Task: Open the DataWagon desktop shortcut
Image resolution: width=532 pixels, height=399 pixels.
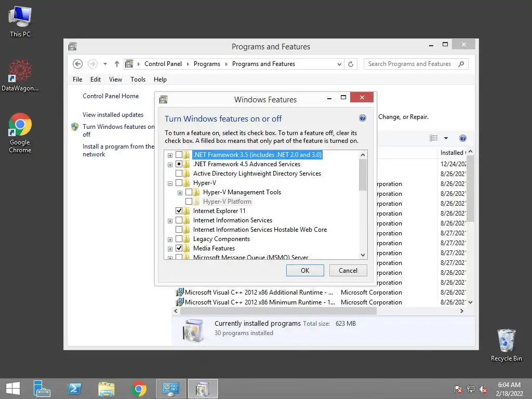Action: click(x=20, y=75)
